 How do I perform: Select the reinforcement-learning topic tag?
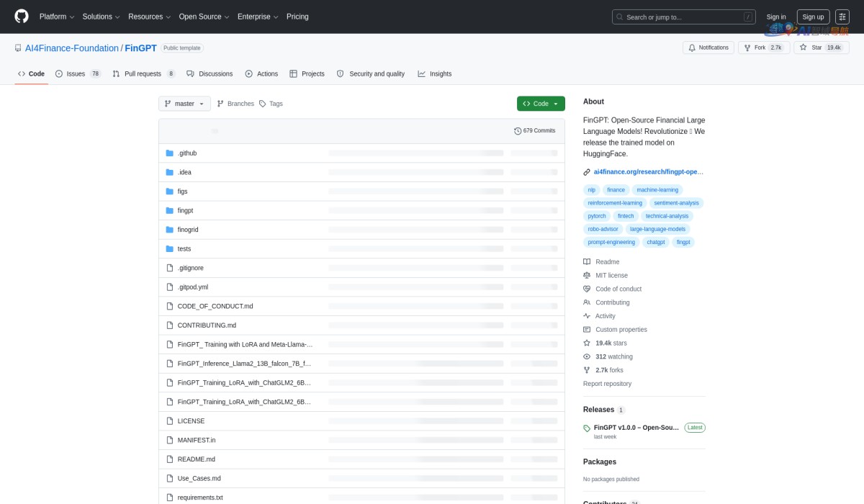[615, 203]
